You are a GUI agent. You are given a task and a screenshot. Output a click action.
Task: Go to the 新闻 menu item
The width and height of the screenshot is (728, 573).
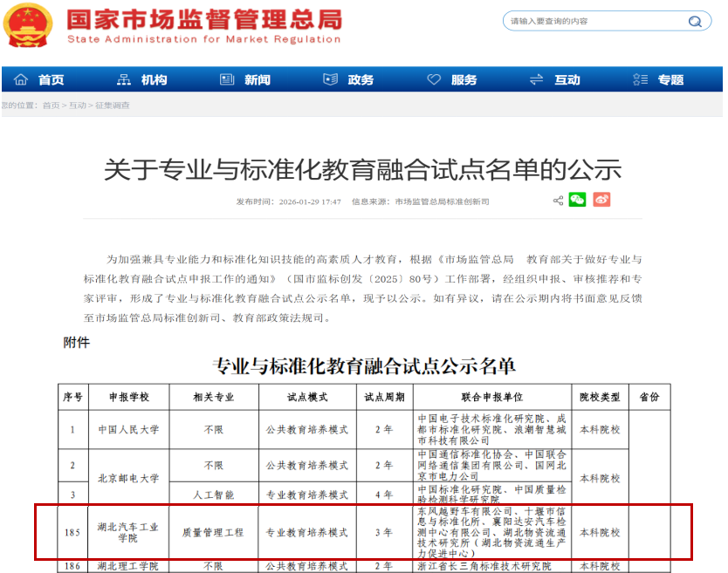(258, 80)
